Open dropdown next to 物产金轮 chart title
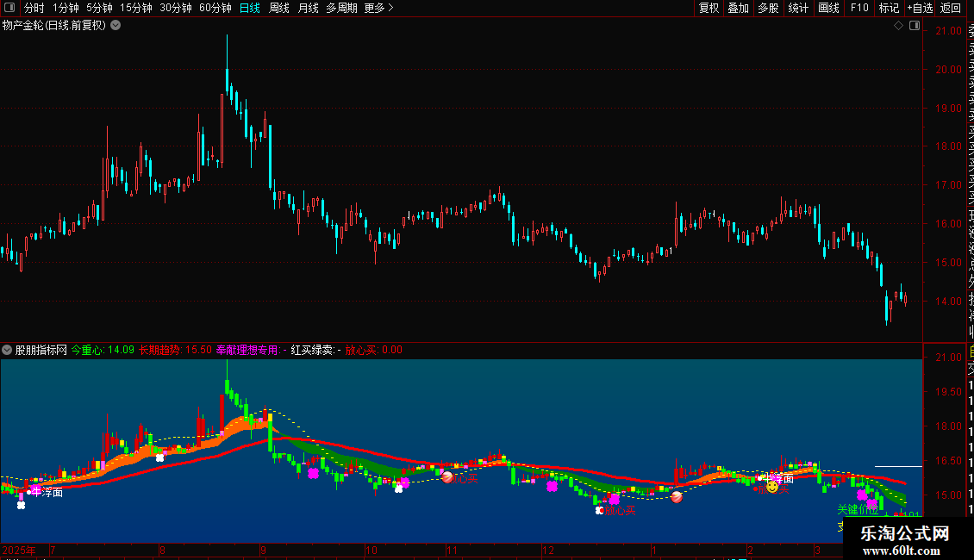This screenshot has width=974, height=560. pos(116,26)
